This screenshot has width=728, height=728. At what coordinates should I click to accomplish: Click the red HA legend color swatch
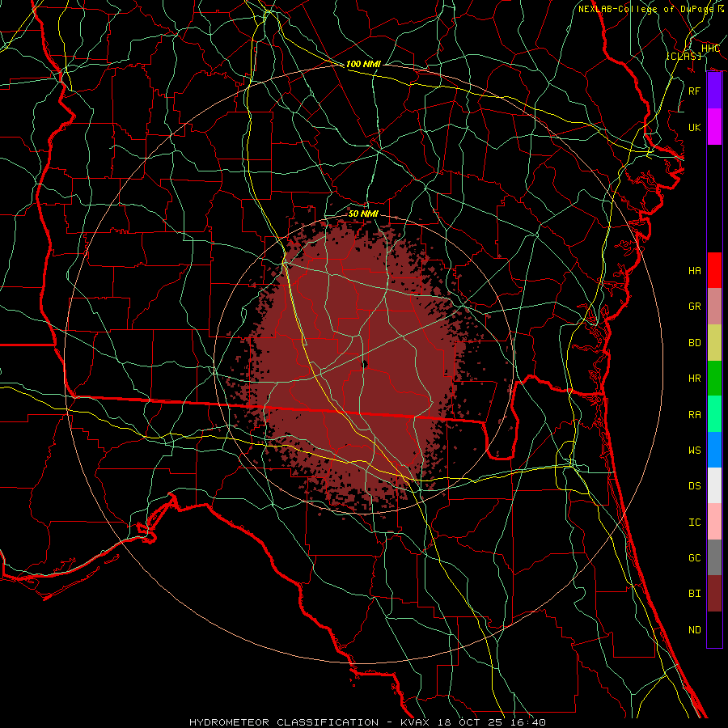pos(714,270)
